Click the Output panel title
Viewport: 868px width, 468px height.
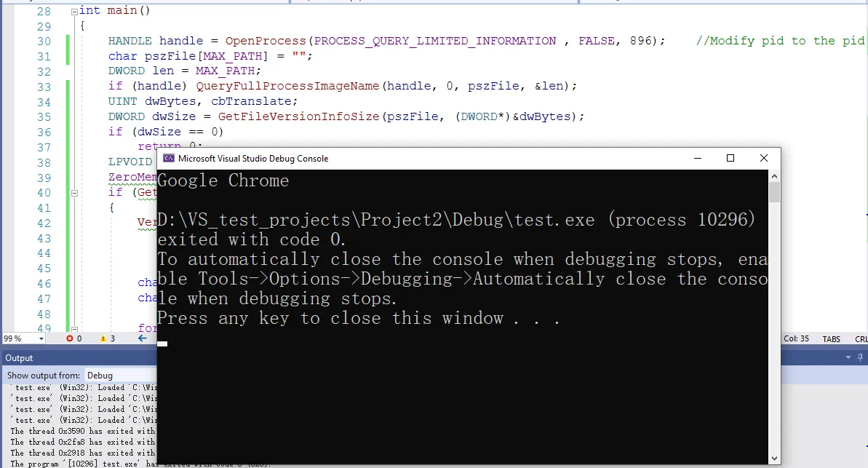click(x=19, y=358)
